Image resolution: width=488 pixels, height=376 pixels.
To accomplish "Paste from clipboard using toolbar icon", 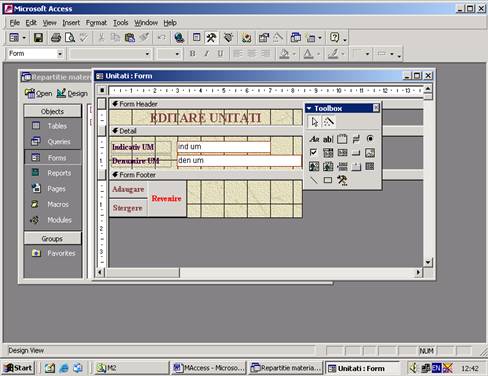I will [x=130, y=38].
